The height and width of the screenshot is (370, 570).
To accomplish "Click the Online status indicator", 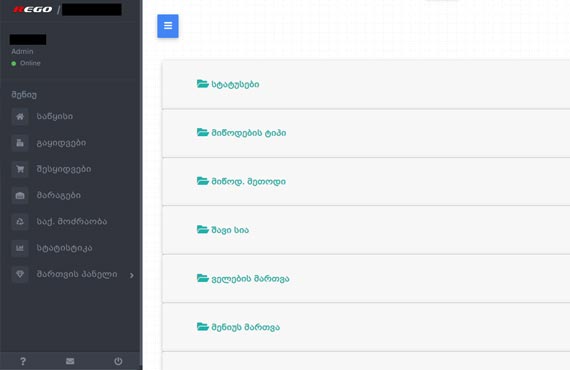I will (x=25, y=63).
